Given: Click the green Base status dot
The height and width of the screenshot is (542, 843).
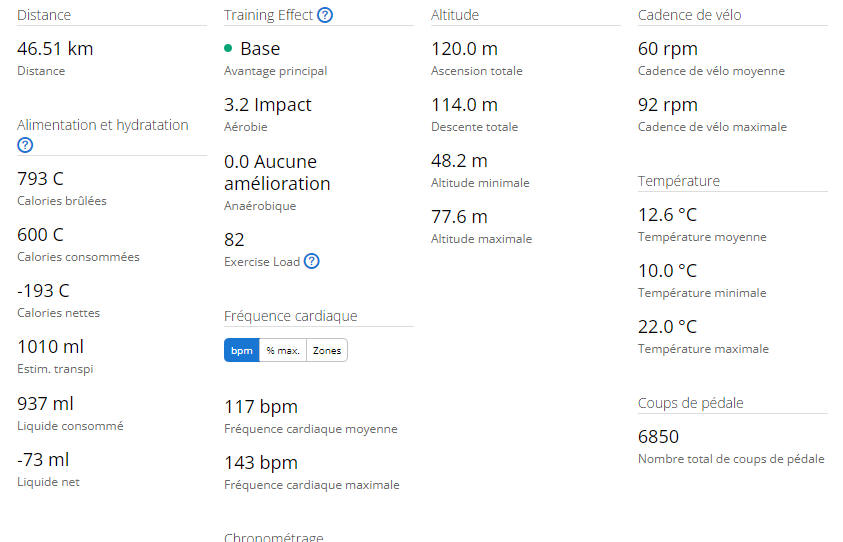Looking at the screenshot, I should [x=228, y=48].
